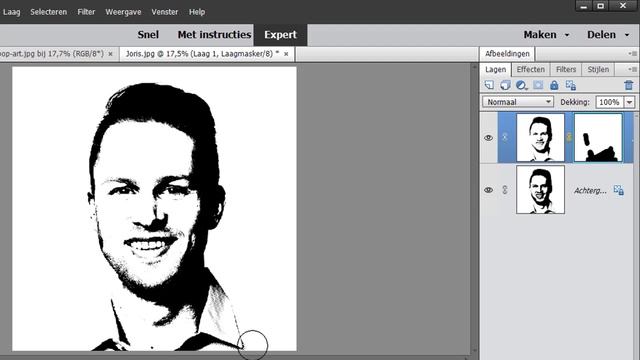The image size is (640, 360).
Task: Select the Achtergrond layer thumbnail
Action: pos(540,190)
